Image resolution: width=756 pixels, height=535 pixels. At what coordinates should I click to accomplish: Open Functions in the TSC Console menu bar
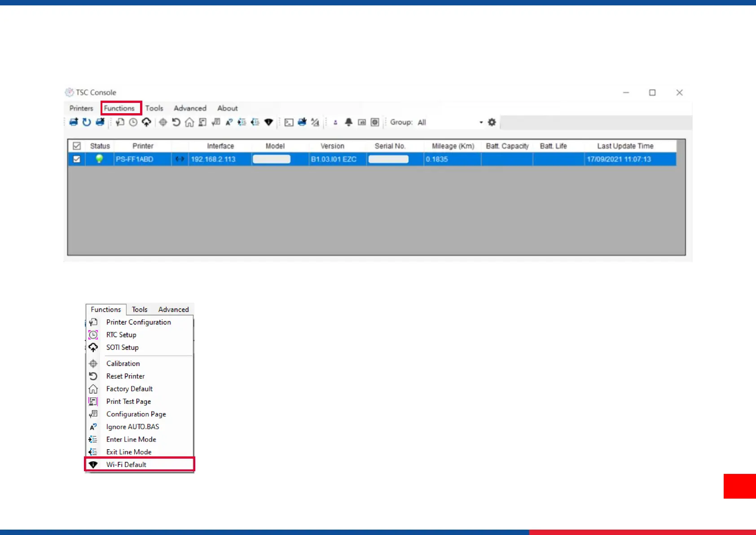(x=119, y=108)
